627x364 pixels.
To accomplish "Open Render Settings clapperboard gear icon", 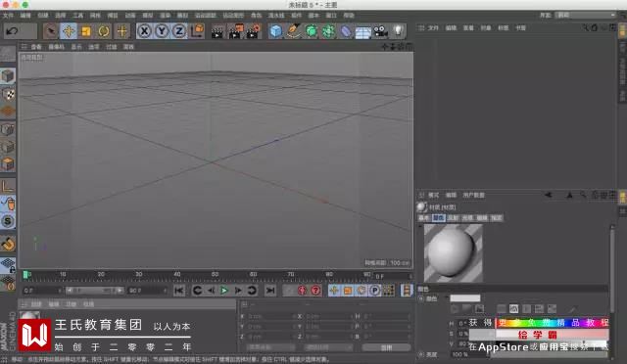I will [x=254, y=31].
